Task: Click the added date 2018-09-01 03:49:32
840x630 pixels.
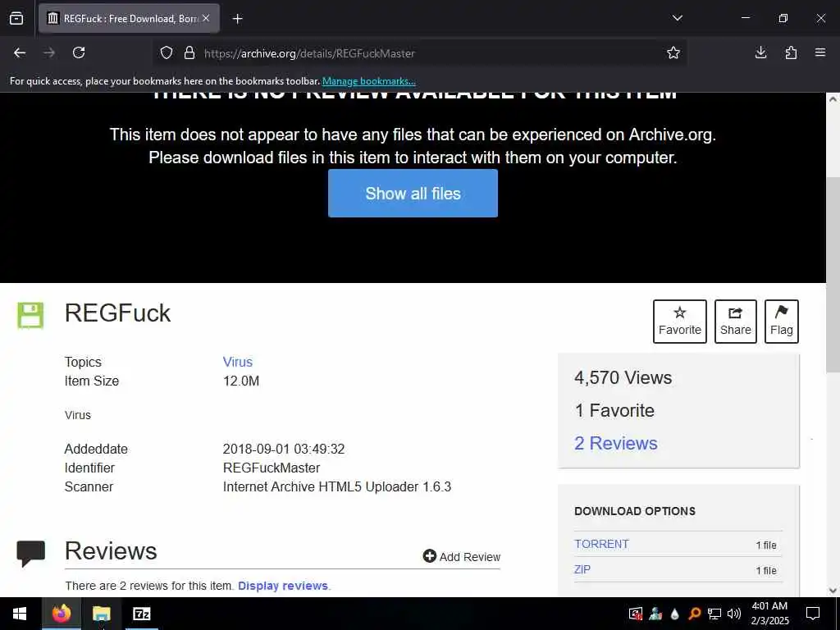Action: point(283,449)
